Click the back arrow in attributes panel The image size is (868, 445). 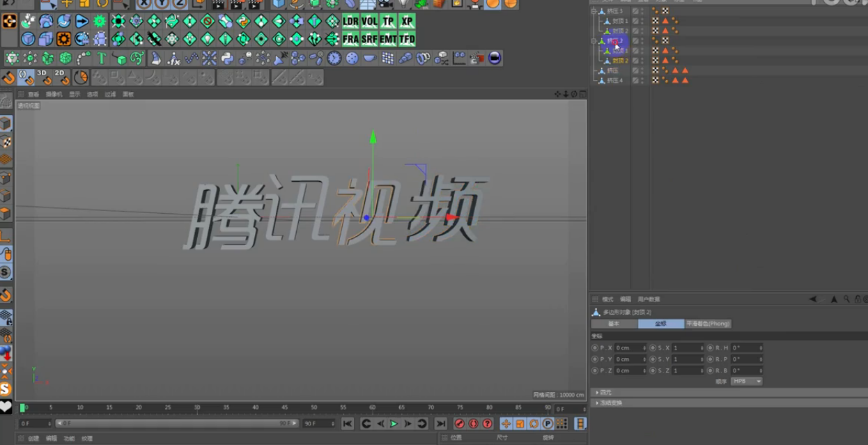[813, 299]
